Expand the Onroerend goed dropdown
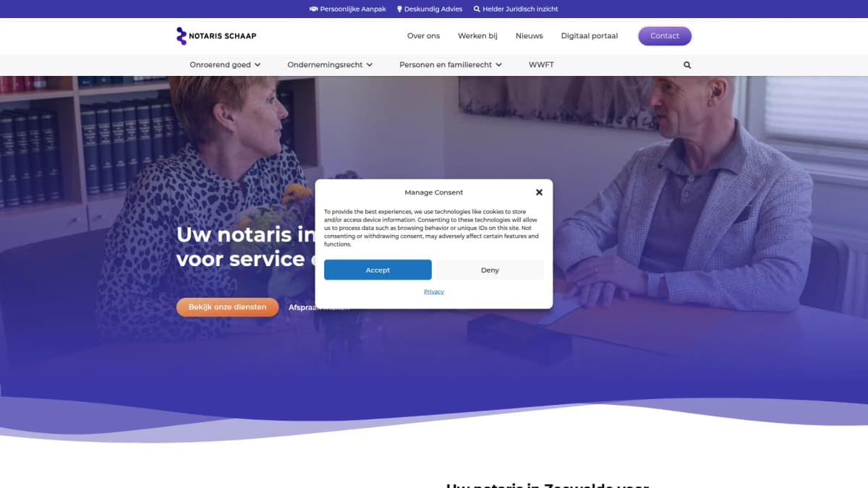Viewport: 868px width, 488px height. pos(225,65)
